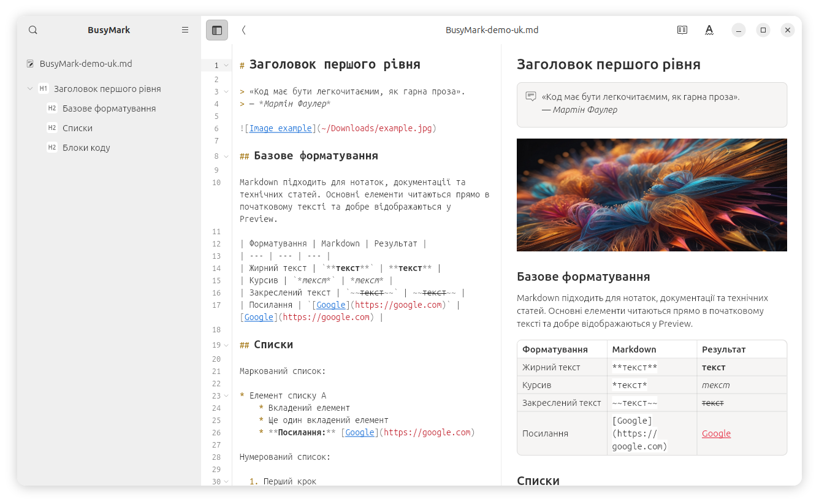This screenshot has width=819, height=504.
Task: Click the Google link on editor line 26
Action: click(360, 432)
